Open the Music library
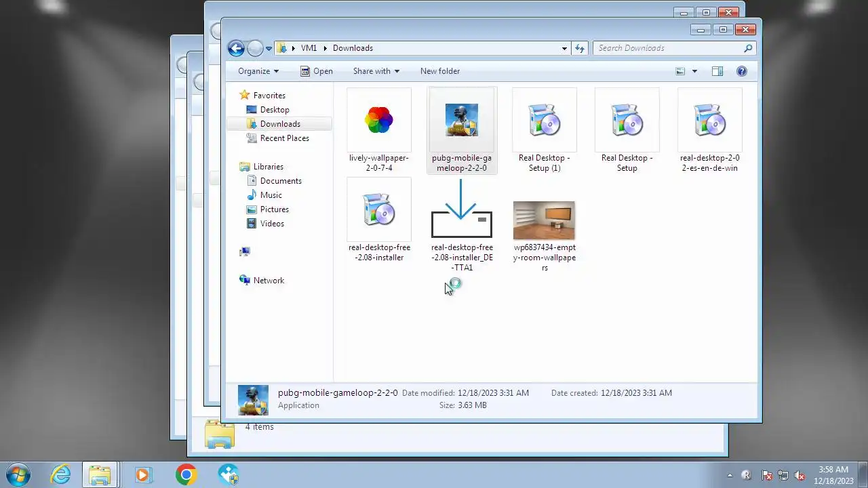 (x=271, y=195)
